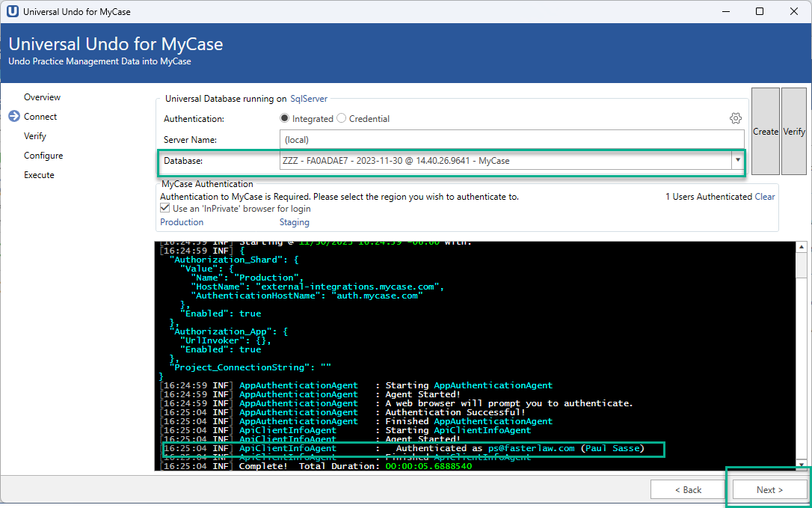Viewport: 812px width, 508px height.
Task: Click the 'A web browser will prompt' log line
Action: [x=397, y=403]
